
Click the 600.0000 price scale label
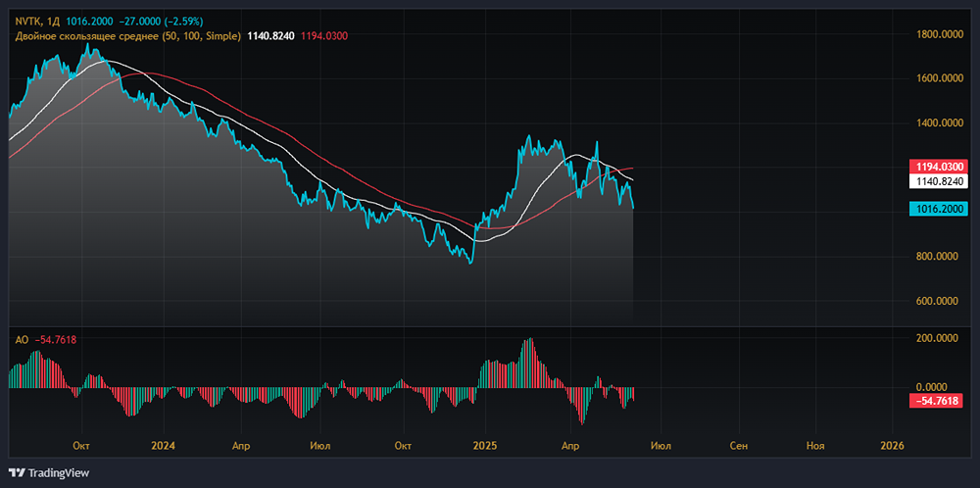click(939, 301)
